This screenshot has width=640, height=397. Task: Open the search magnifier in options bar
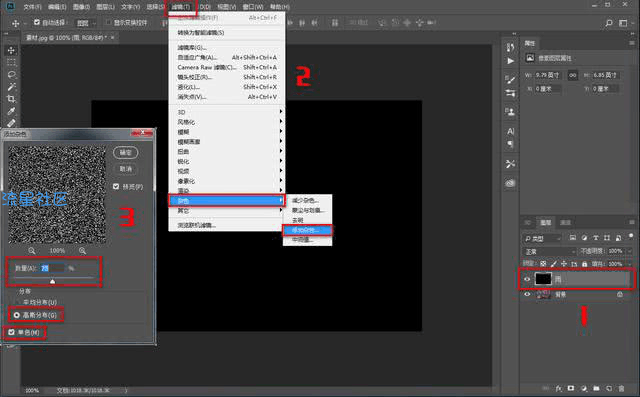click(609, 23)
